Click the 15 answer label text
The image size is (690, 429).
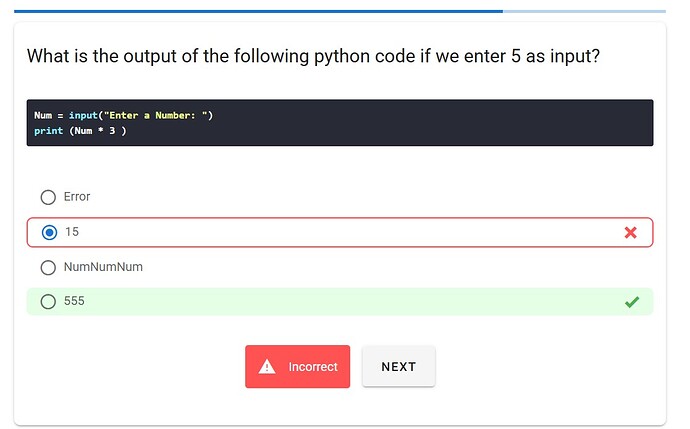tap(72, 232)
